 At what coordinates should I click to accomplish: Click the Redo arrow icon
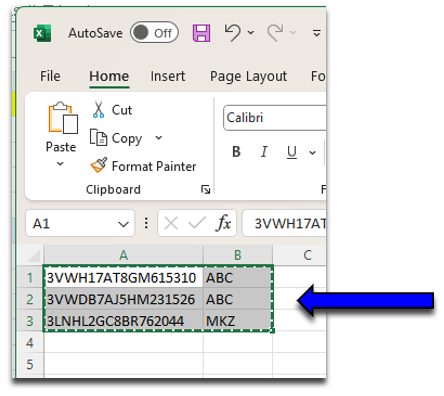(x=275, y=33)
